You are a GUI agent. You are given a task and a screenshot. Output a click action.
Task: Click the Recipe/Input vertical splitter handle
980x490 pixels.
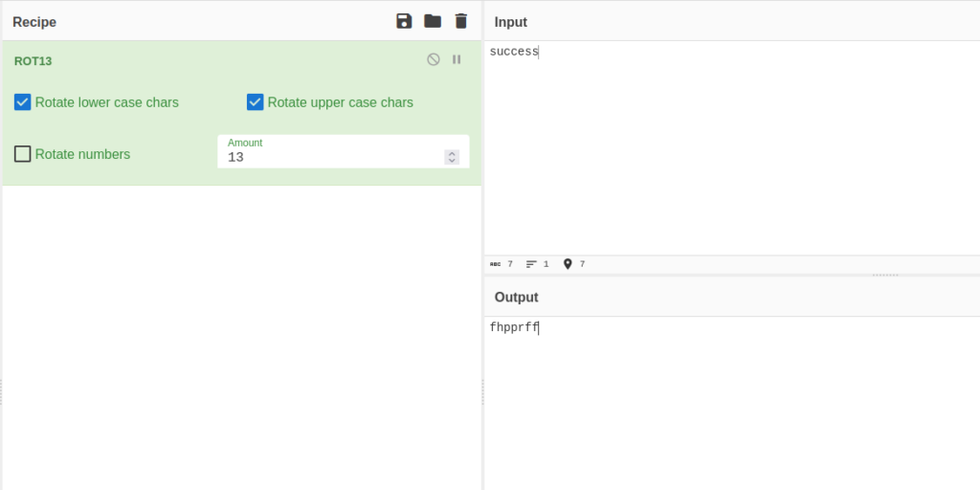(x=482, y=391)
